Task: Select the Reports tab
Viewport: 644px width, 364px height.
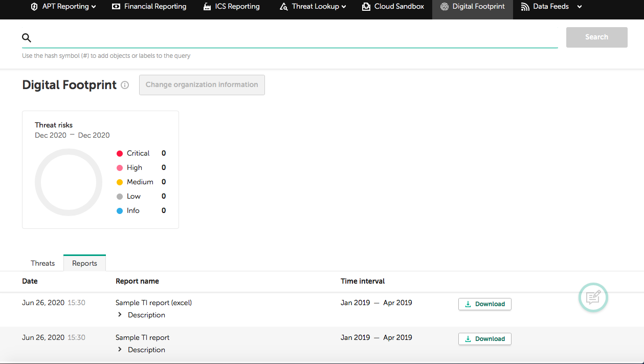Action: [84, 263]
